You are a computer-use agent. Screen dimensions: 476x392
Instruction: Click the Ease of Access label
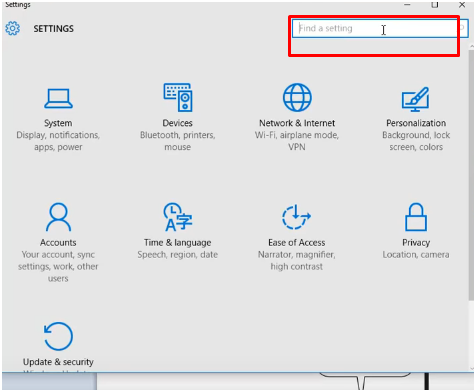[x=297, y=242]
